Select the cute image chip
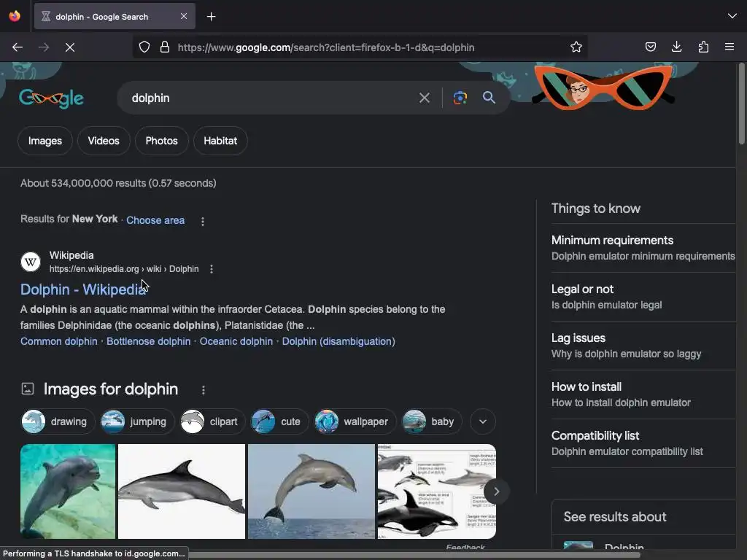 point(279,421)
